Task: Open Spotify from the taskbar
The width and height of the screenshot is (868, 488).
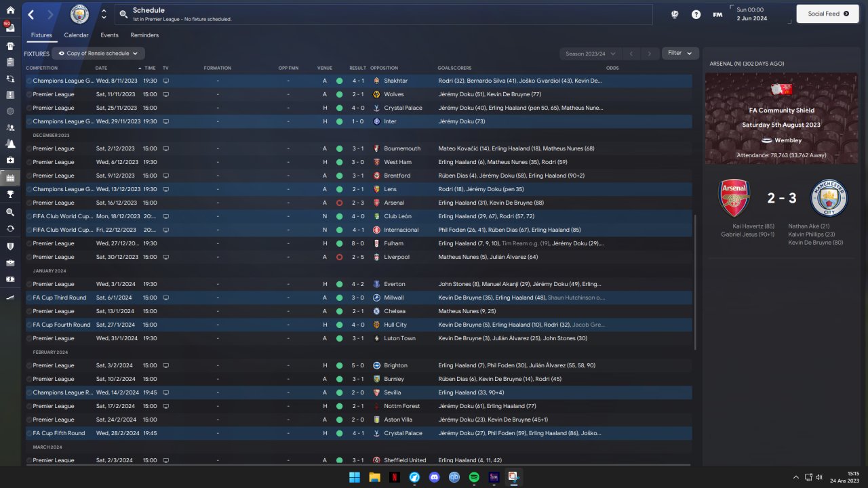Action: [x=474, y=477]
